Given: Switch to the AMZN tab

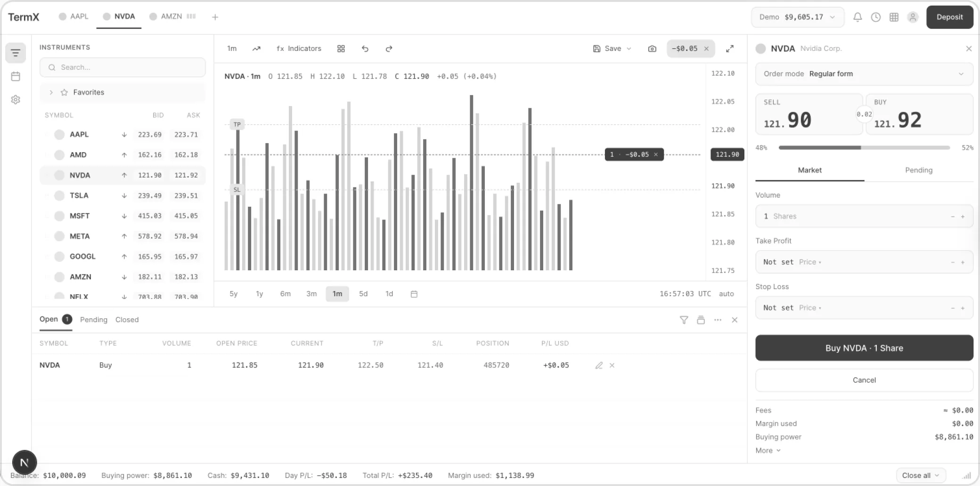Looking at the screenshot, I should (172, 16).
